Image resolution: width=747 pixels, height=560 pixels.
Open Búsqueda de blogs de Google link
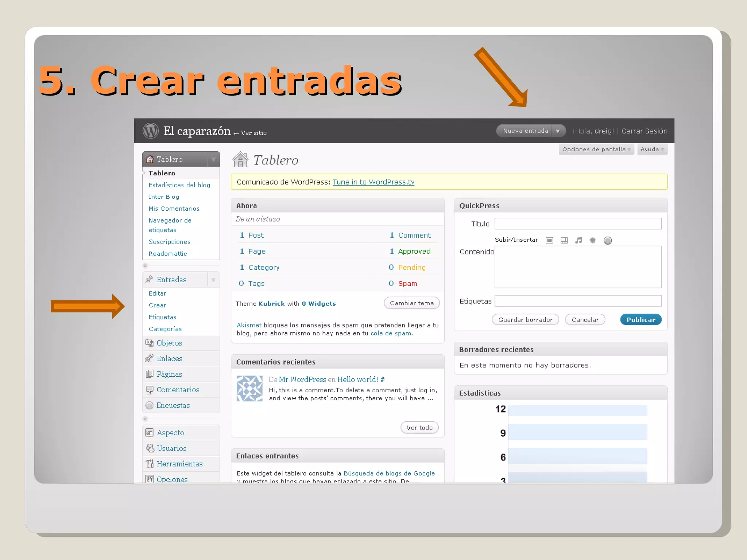[389, 473]
